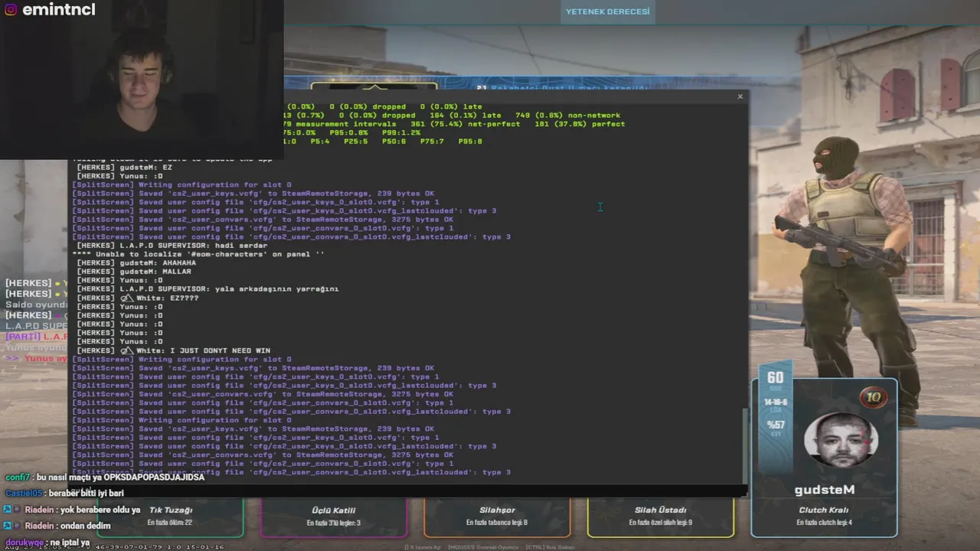This screenshot has width=980, height=551.
Task: Click chat message from conff7
Action: pos(105,478)
